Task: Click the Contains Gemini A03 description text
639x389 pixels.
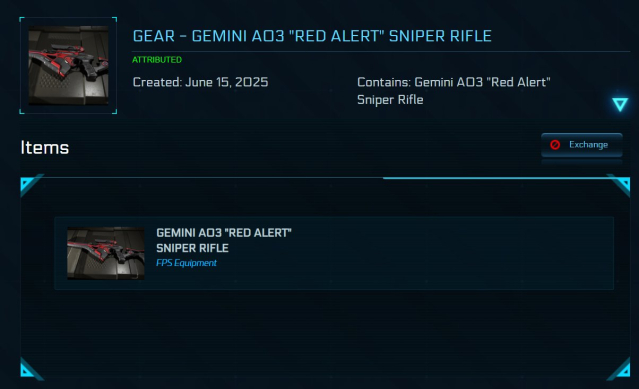Action: 454,91
